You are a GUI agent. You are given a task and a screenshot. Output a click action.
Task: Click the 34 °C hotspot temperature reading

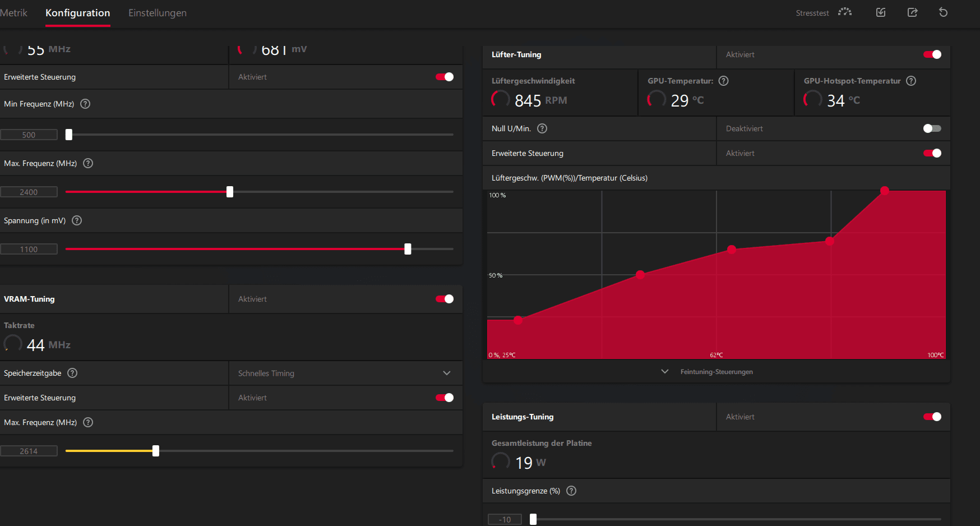click(x=843, y=100)
